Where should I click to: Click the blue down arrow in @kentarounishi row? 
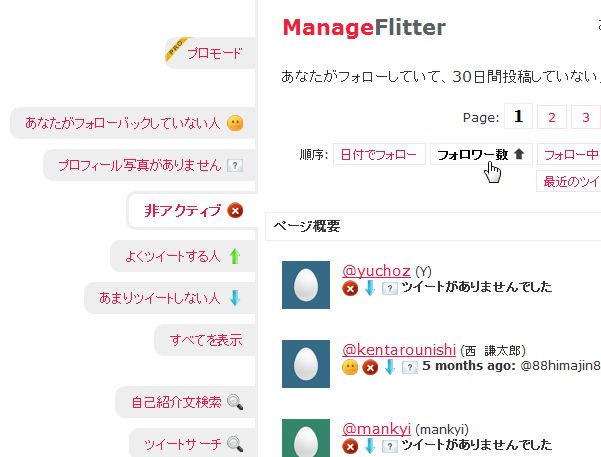[390, 367]
